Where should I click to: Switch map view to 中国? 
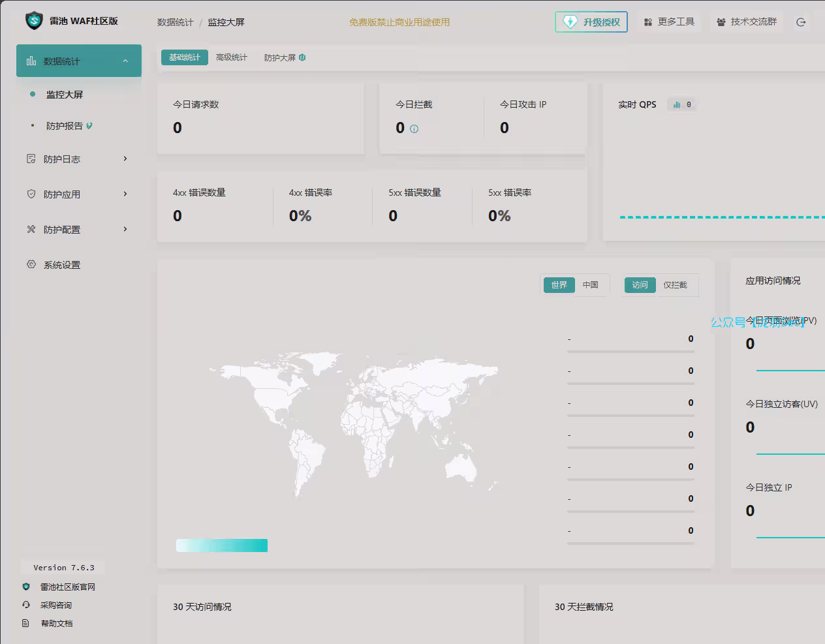(590, 285)
